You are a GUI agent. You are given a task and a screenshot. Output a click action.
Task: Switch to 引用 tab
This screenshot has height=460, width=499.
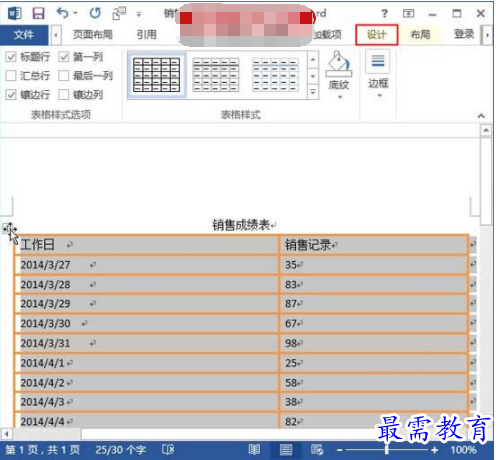[146, 34]
